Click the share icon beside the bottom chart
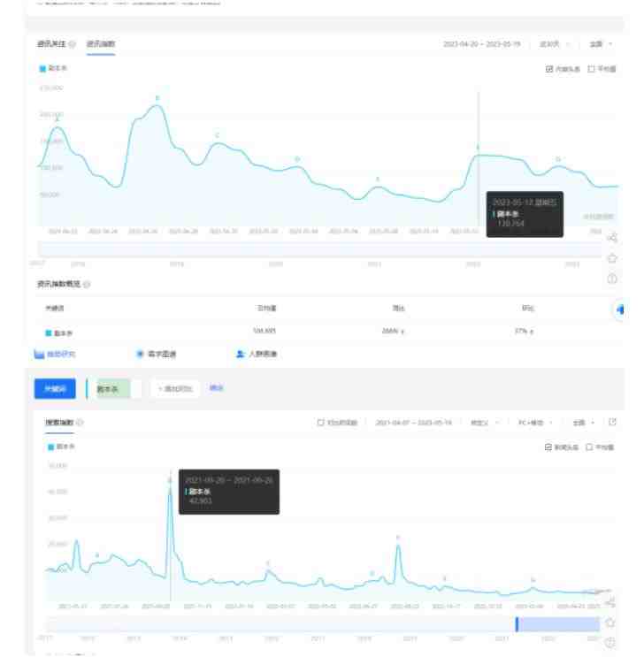644x657 pixels. click(609, 602)
